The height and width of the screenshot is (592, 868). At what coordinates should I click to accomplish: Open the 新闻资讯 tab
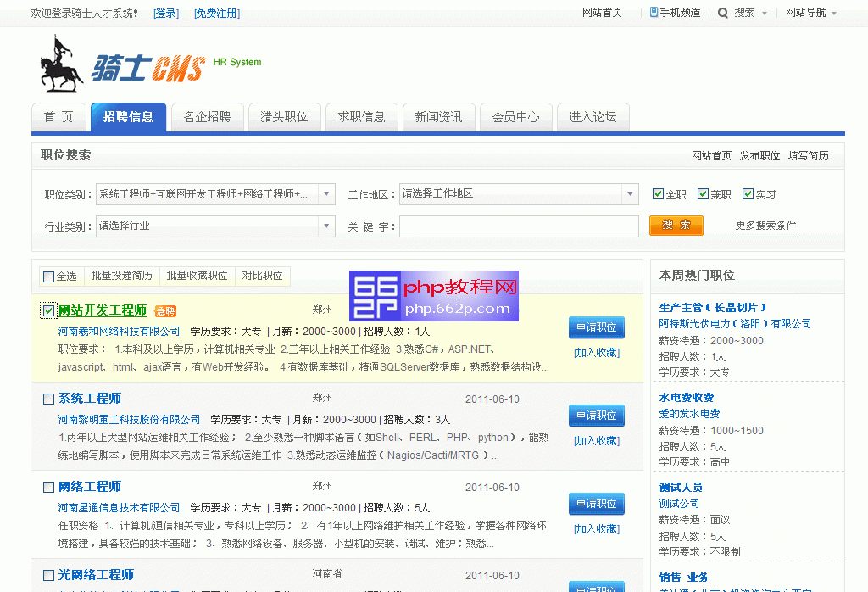pos(438,117)
